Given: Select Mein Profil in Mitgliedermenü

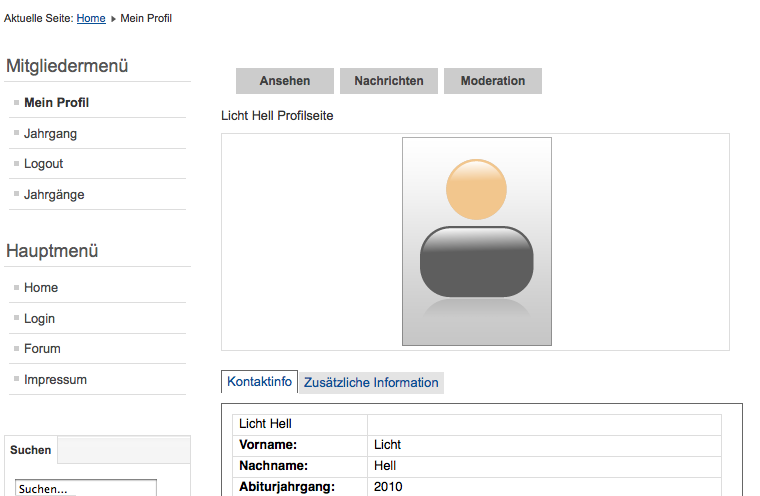Looking at the screenshot, I should click(x=56, y=103).
